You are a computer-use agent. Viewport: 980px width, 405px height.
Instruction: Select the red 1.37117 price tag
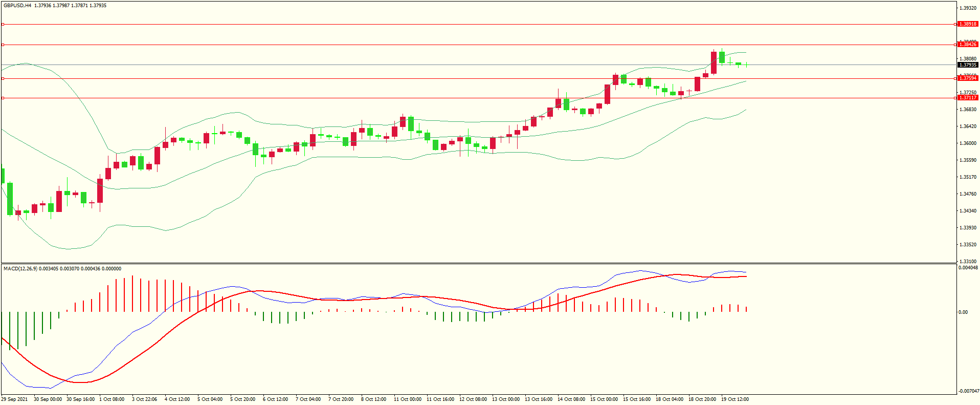click(967, 98)
